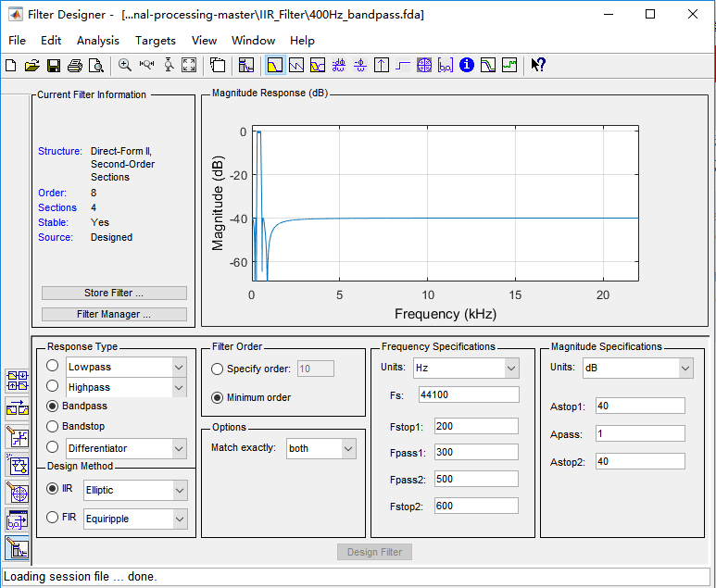
Task: Choose the FIR design method radio button
Action: pyautogui.click(x=53, y=518)
